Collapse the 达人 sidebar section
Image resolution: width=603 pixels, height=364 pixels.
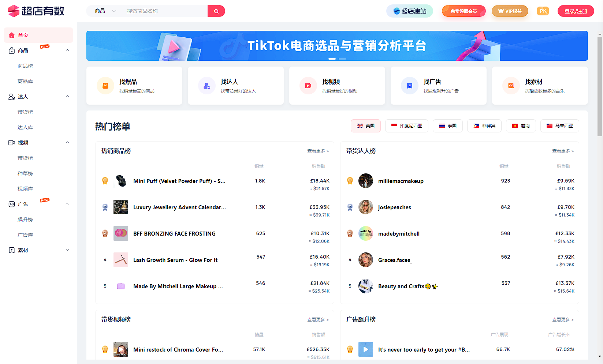coord(67,96)
